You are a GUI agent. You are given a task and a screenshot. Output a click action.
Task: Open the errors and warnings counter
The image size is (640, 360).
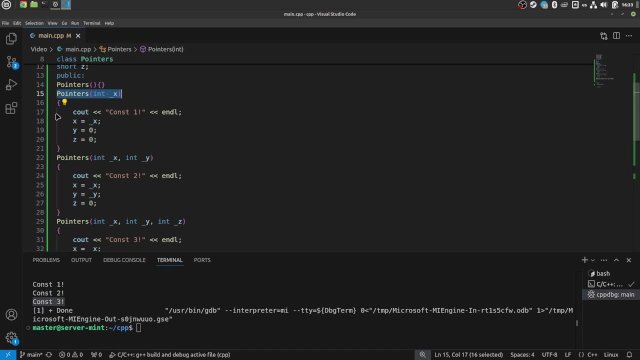click(x=71, y=355)
